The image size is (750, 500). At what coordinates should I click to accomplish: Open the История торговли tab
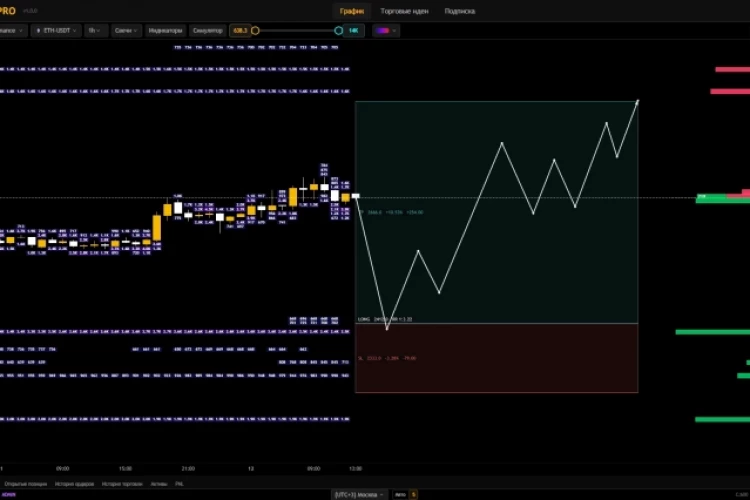click(x=122, y=484)
